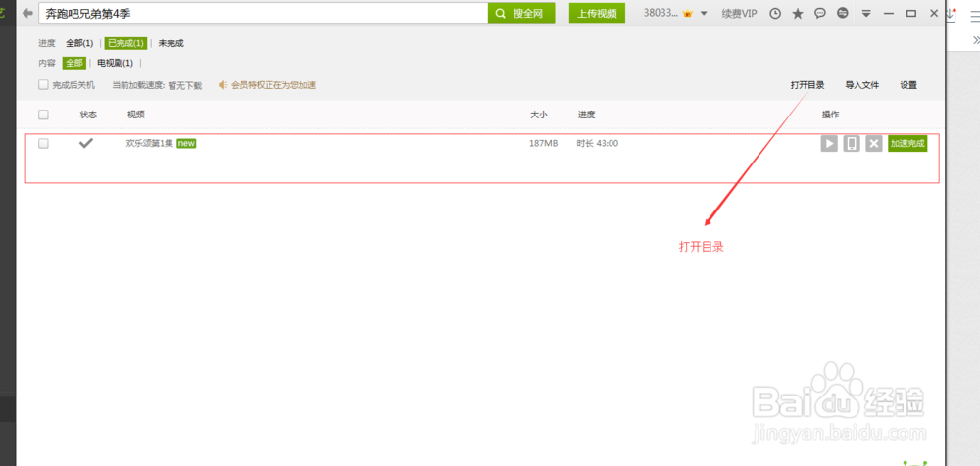The image size is (980, 466).
Task: Select 全部 content filter
Action: 73,63
